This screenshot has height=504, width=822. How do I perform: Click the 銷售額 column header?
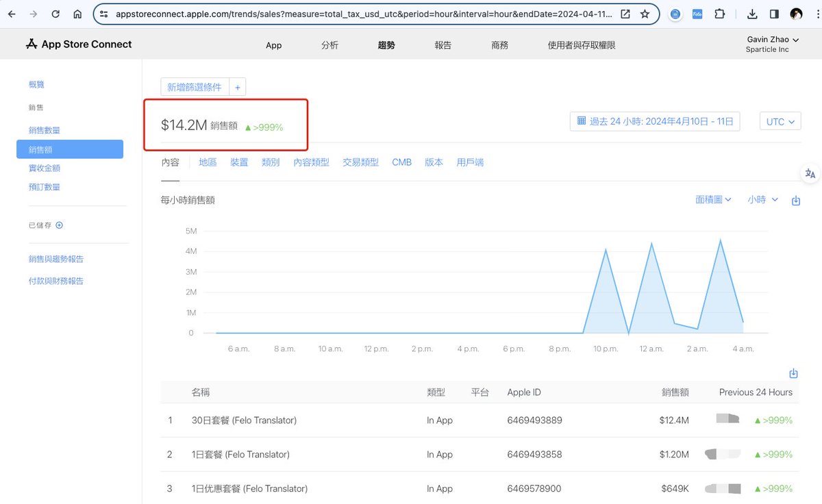click(675, 392)
